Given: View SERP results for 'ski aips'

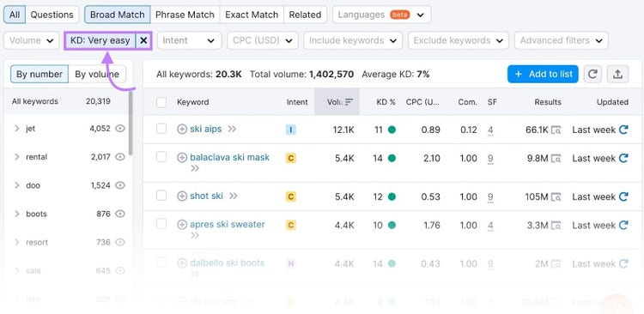Looking at the screenshot, I should click(556, 130).
